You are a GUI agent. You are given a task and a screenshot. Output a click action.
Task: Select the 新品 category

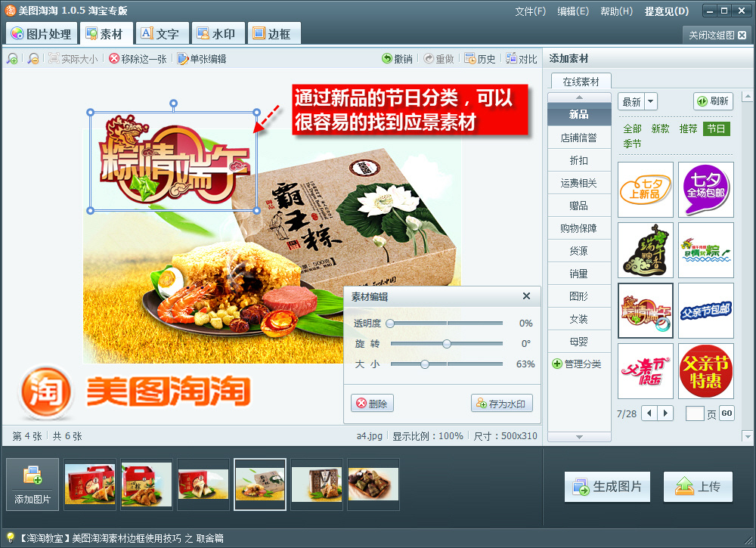(x=579, y=114)
